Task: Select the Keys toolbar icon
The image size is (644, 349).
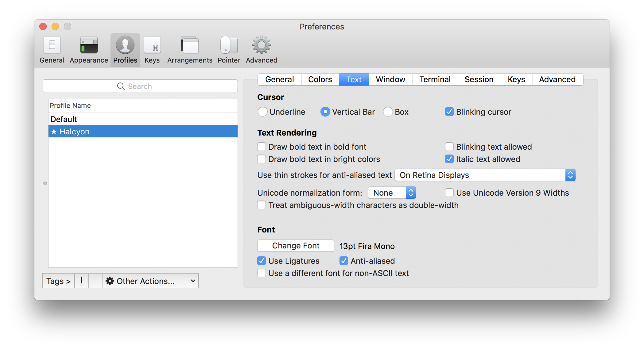Action: [x=152, y=45]
